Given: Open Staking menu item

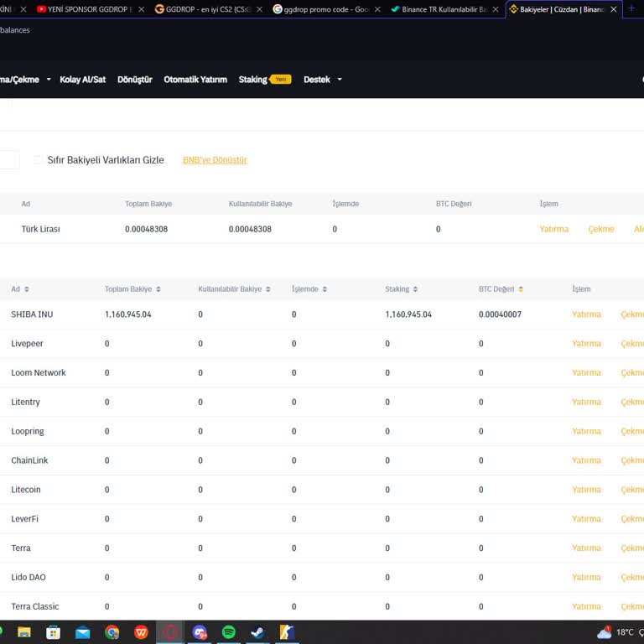Looking at the screenshot, I should [x=253, y=80].
